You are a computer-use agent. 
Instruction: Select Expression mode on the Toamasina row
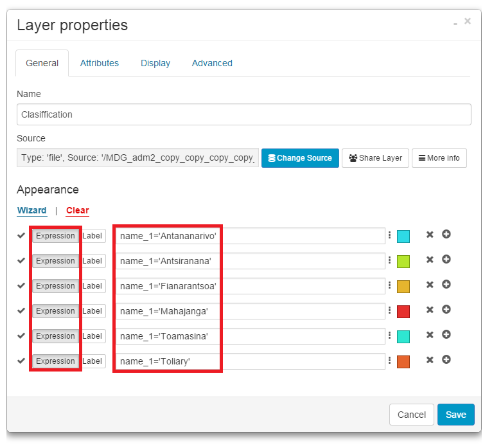pyautogui.click(x=55, y=336)
